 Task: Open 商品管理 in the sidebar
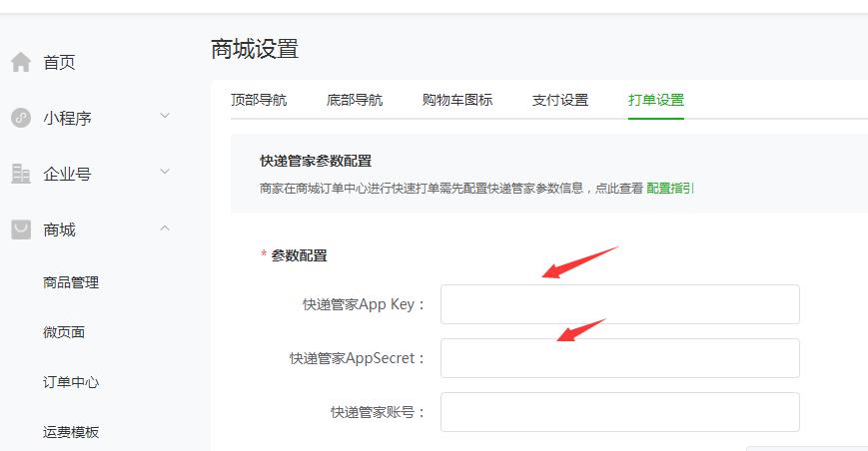point(71,282)
